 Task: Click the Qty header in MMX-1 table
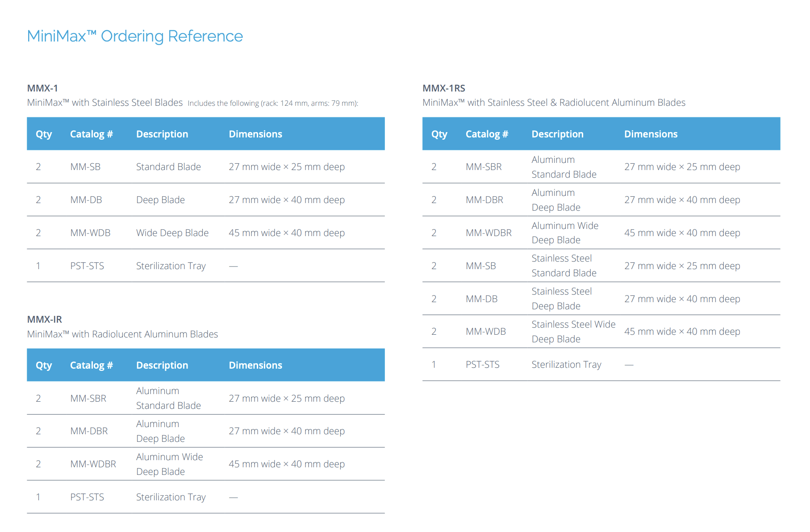[44, 134]
